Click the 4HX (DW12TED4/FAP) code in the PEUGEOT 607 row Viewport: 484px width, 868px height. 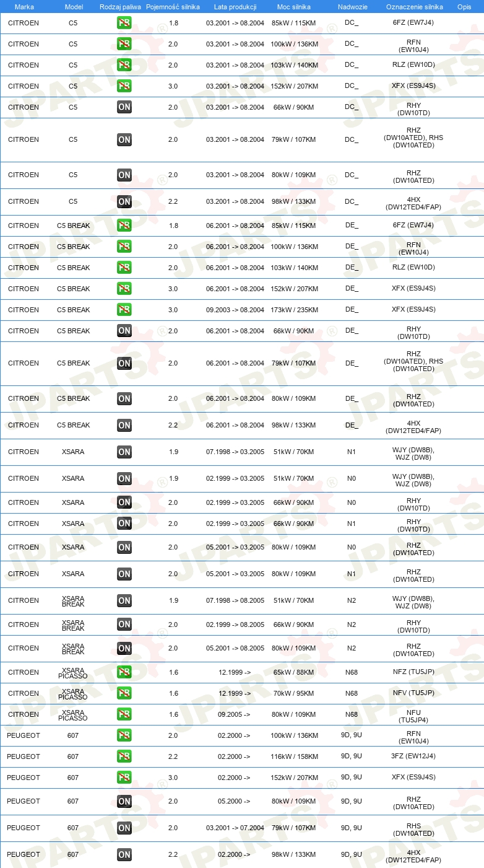pyautogui.click(x=413, y=857)
